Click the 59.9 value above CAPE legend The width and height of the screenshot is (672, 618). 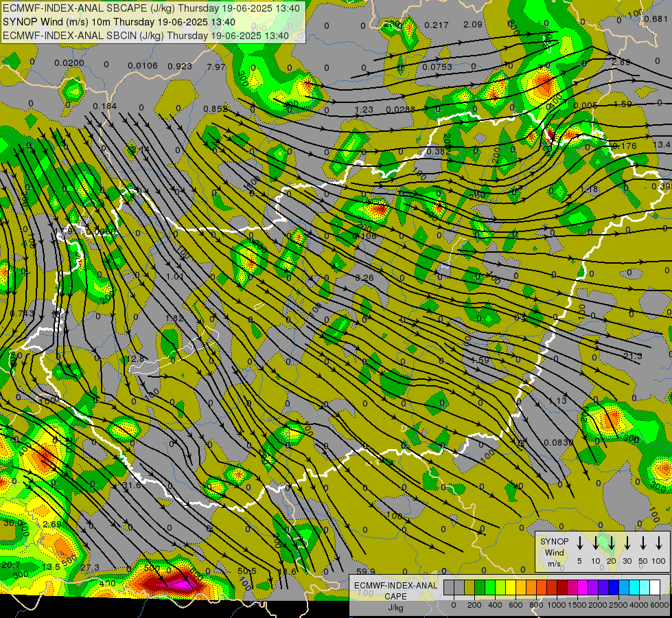[366, 571]
